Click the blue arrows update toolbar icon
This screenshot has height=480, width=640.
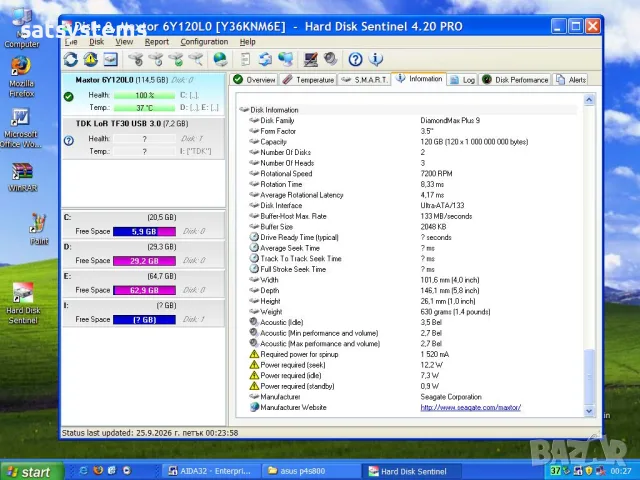pyautogui.click(x=265, y=60)
